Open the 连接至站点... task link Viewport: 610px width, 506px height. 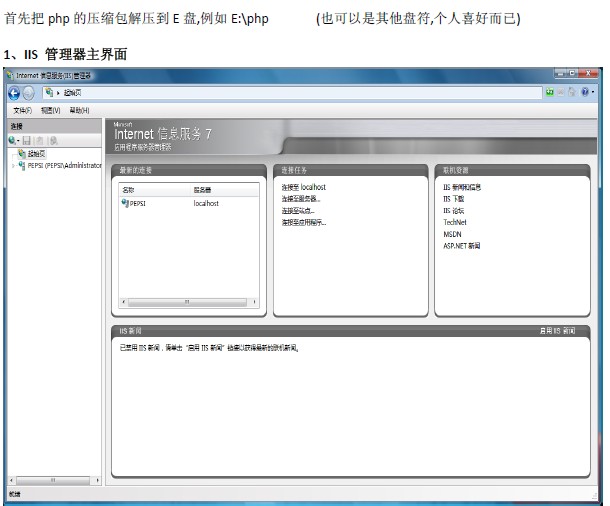pos(298,211)
